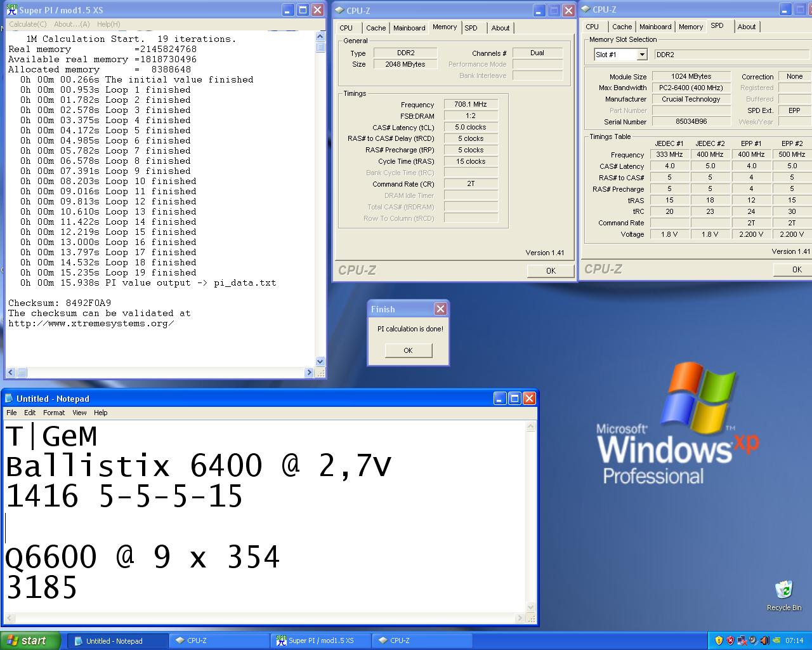
Task: Select Memory tab in CPU-Z SPD window
Action: coord(691,27)
